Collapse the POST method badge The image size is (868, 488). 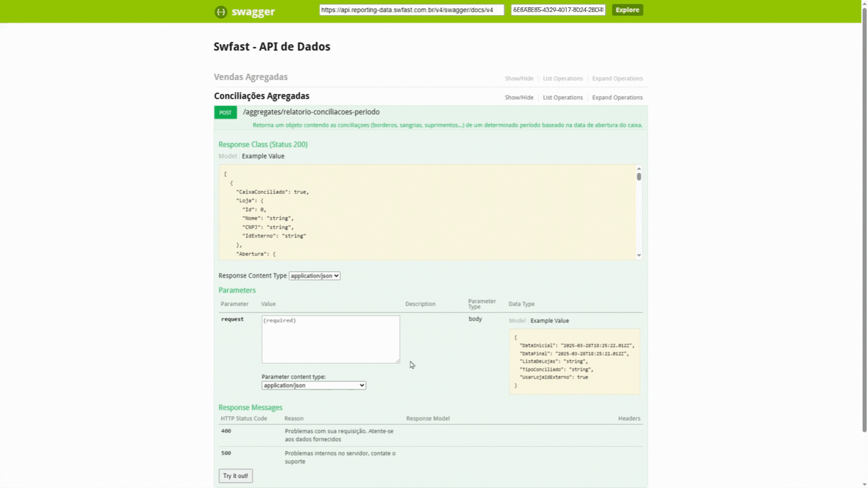225,113
